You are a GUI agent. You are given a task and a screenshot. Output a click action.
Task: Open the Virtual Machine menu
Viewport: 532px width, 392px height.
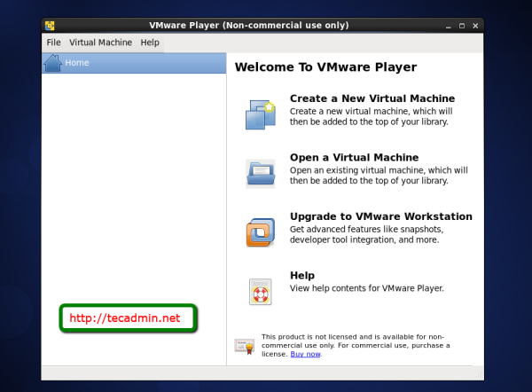pos(100,43)
